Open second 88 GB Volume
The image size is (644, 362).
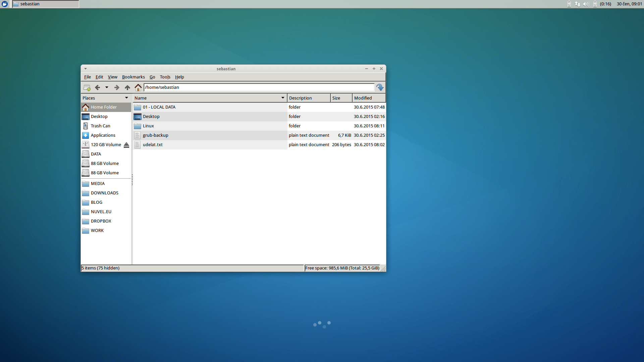(x=106, y=173)
